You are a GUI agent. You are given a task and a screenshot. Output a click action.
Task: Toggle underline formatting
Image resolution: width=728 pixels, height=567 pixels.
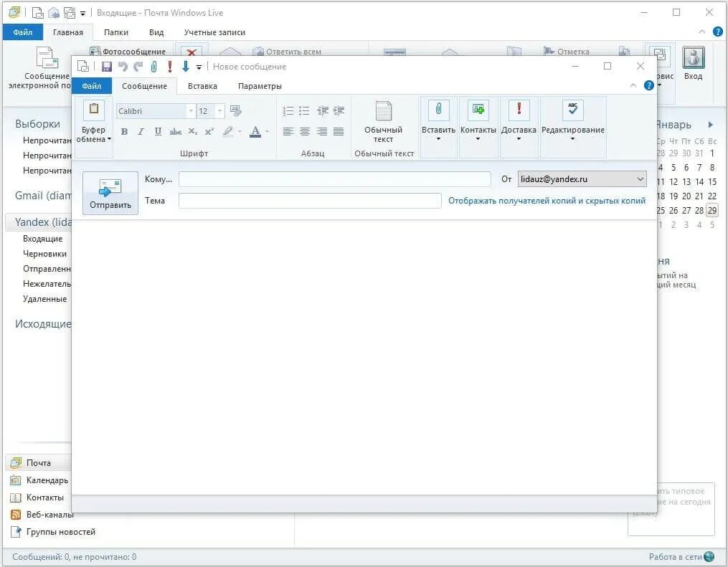[158, 132]
